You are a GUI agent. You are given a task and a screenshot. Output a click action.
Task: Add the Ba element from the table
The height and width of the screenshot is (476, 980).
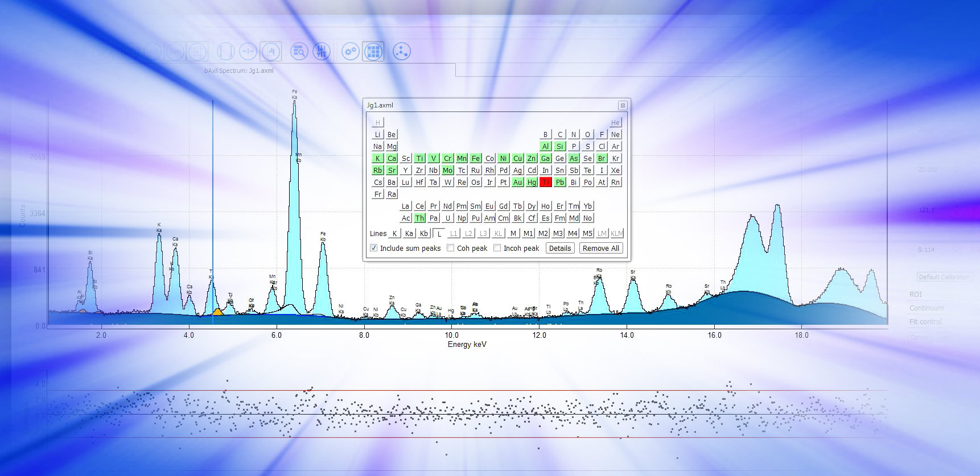392,182
